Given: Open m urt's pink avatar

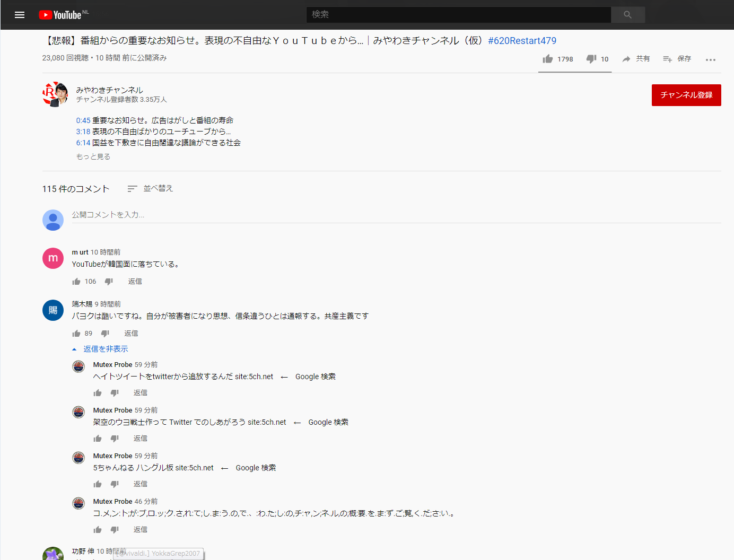Looking at the screenshot, I should point(53,258).
